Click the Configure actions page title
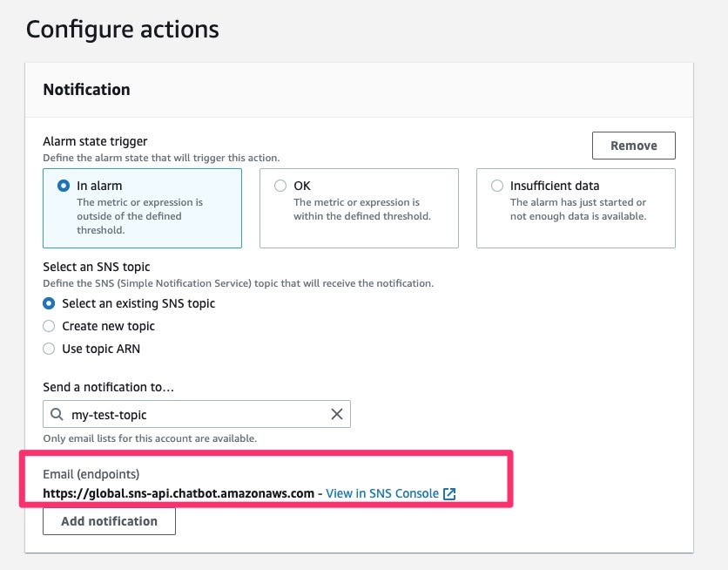The image size is (728, 570). [x=122, y=30]
